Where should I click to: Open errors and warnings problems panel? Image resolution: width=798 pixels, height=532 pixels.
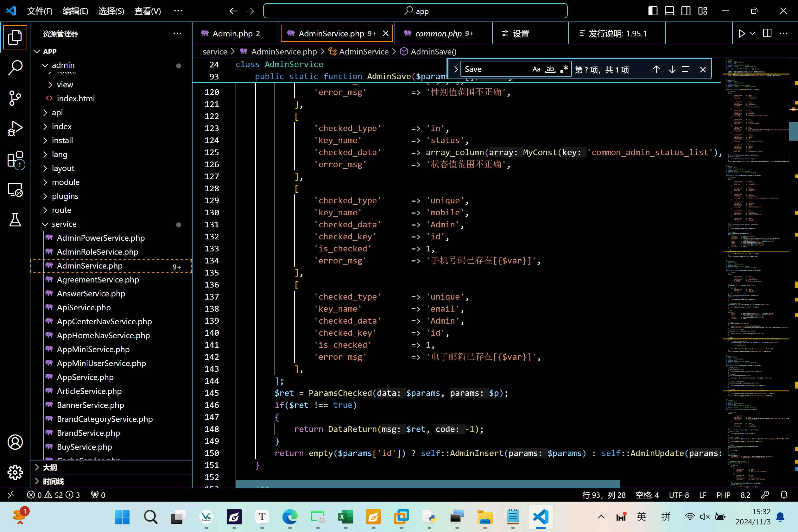coord(53,495)
